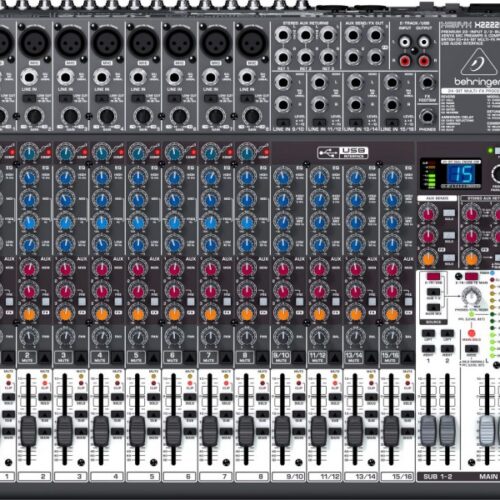Image resolution: width=500 pixels, height=500 pixels.
Task: Click the channel 2 clip LED
Action: [x=45, y=383]
